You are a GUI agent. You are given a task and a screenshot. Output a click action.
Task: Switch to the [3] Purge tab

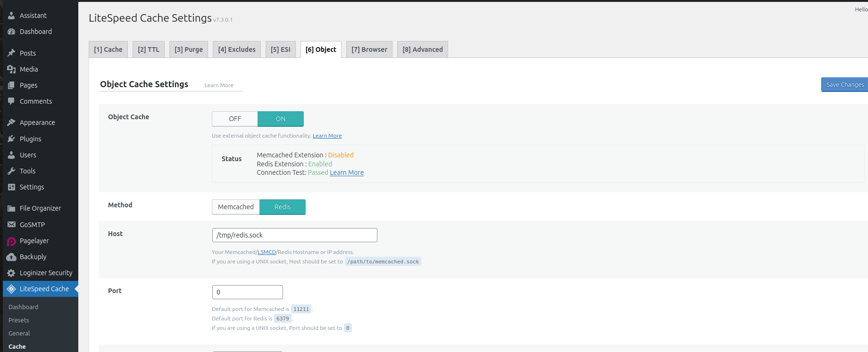189,49
